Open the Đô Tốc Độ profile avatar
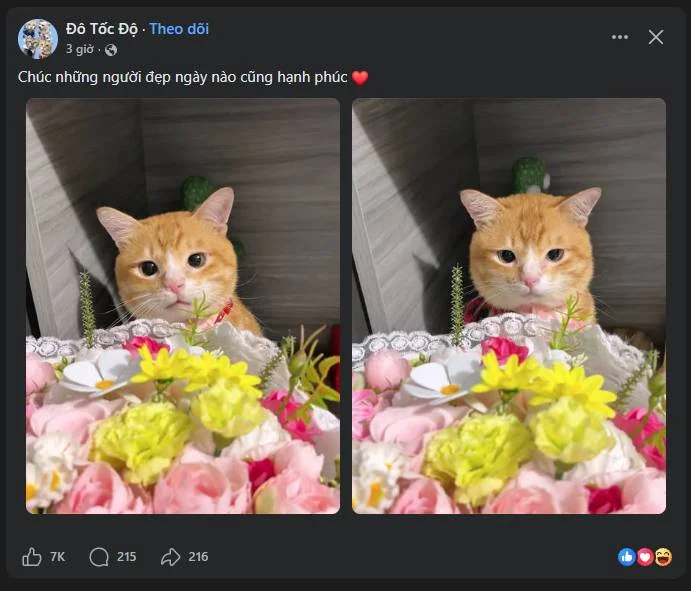 point(38,39)
